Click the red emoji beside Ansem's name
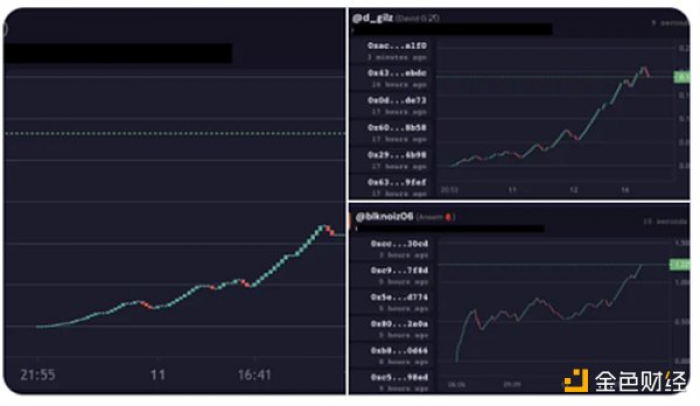 (448, 217)
